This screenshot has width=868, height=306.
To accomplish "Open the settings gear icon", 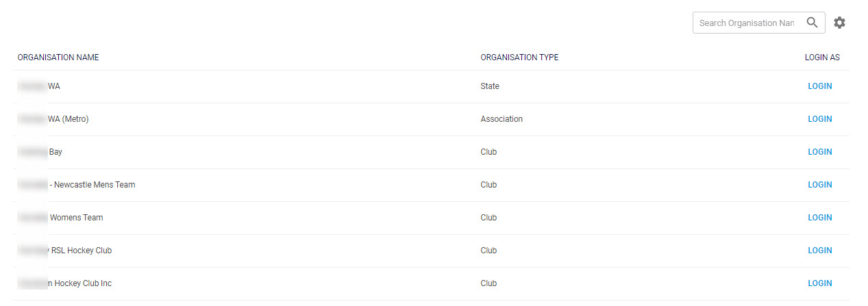I will click(x=839, y=23).
